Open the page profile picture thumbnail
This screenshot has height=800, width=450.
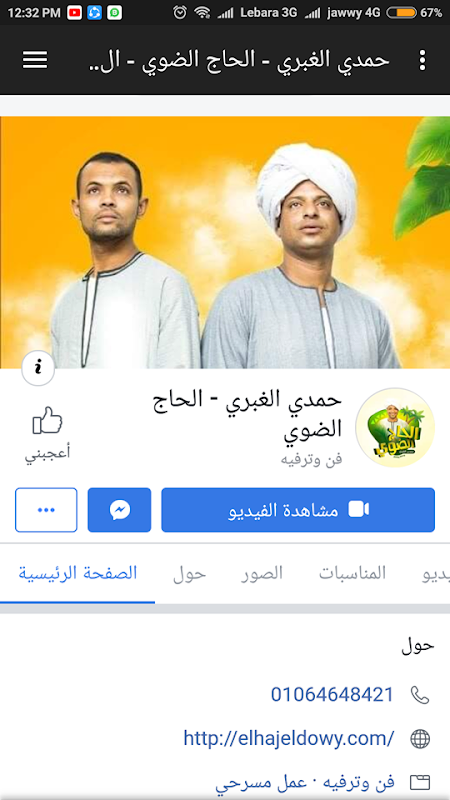click(395, 428)
